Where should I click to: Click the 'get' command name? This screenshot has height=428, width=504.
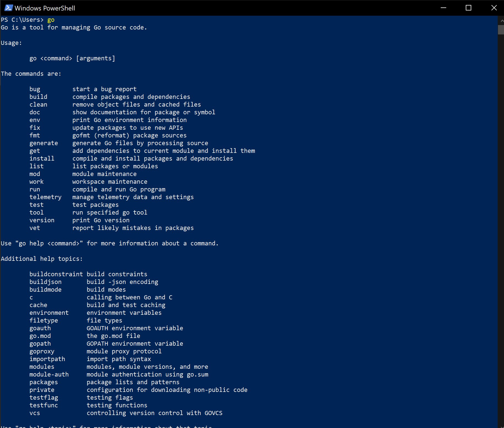35,151
